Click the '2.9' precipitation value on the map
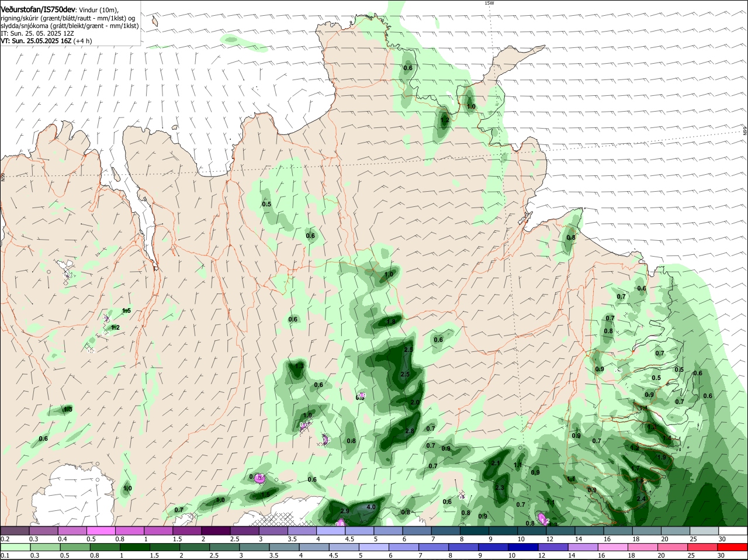Viewport: 748px width, 560px height. pyautogui.click(x=344, y=511)
